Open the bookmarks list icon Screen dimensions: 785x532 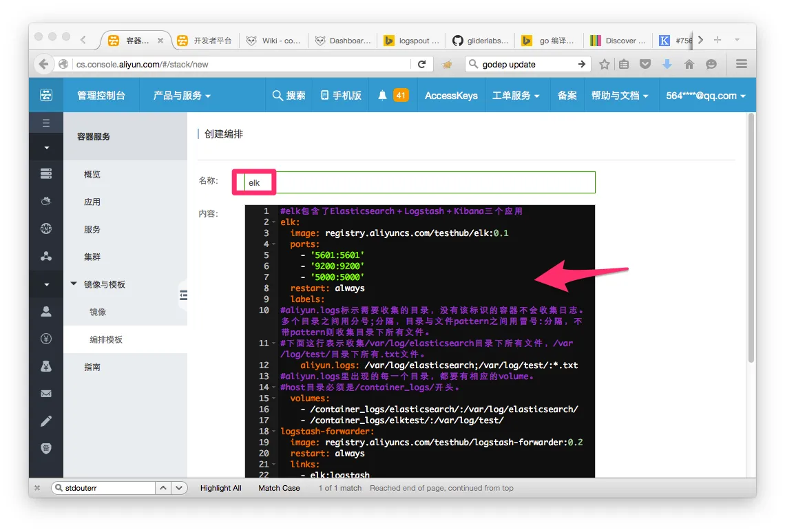click(x=624, y=64)
